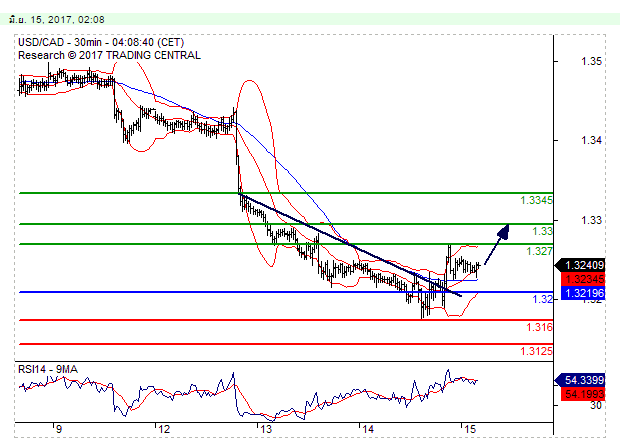
Task: Click 'Research © 2017 TRADING CENTRAL' text
Action: (x=109, y=55)
